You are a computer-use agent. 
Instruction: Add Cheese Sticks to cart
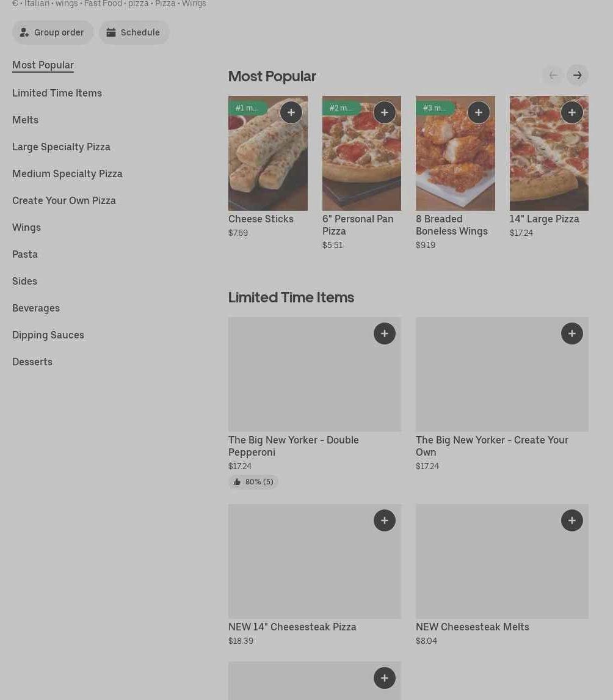point(291,112)
